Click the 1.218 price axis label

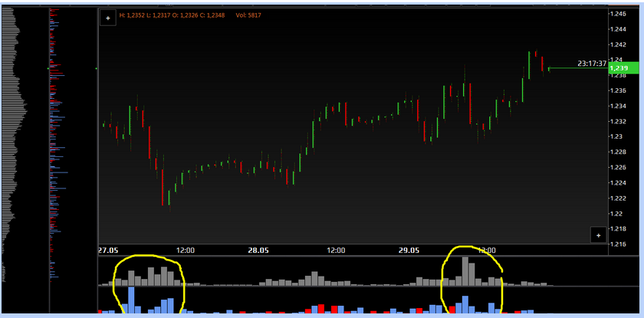(x=618, y=229)
